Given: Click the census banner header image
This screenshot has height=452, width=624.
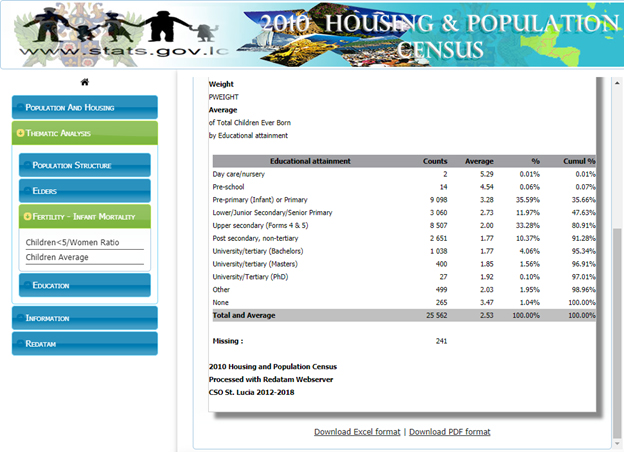Looking at the screenshot, I should coord(312,35).
